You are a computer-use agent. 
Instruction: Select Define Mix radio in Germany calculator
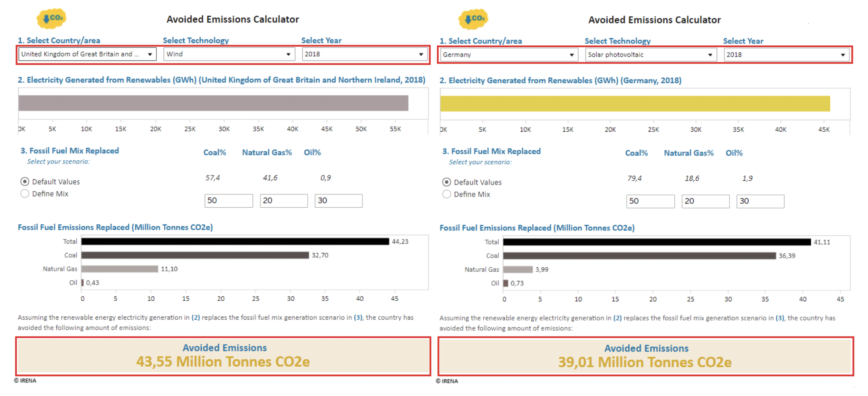446,194
